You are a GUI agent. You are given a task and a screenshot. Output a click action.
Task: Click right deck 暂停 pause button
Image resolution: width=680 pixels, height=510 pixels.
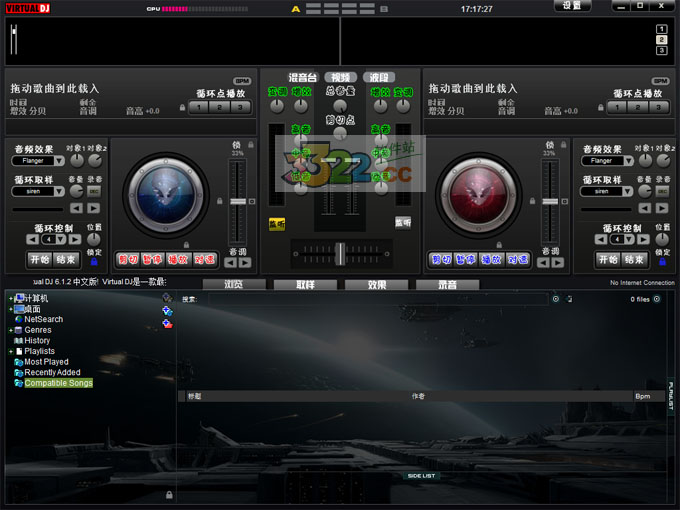466,259
